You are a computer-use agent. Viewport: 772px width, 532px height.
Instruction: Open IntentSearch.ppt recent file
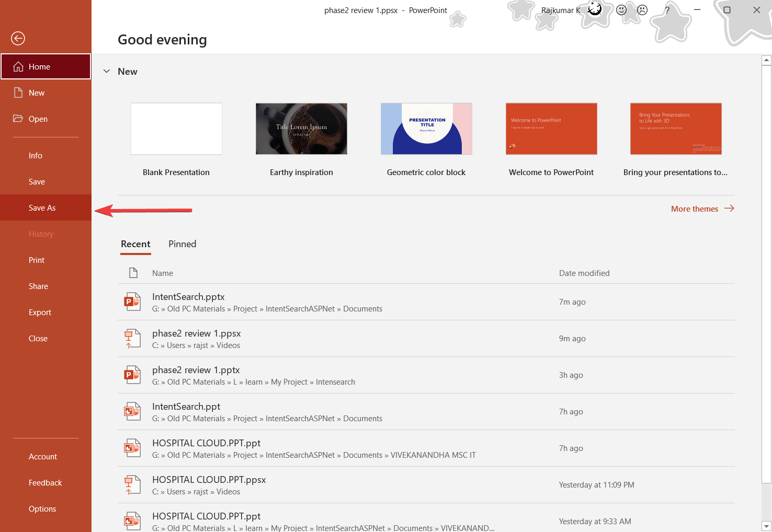(426, 412)
